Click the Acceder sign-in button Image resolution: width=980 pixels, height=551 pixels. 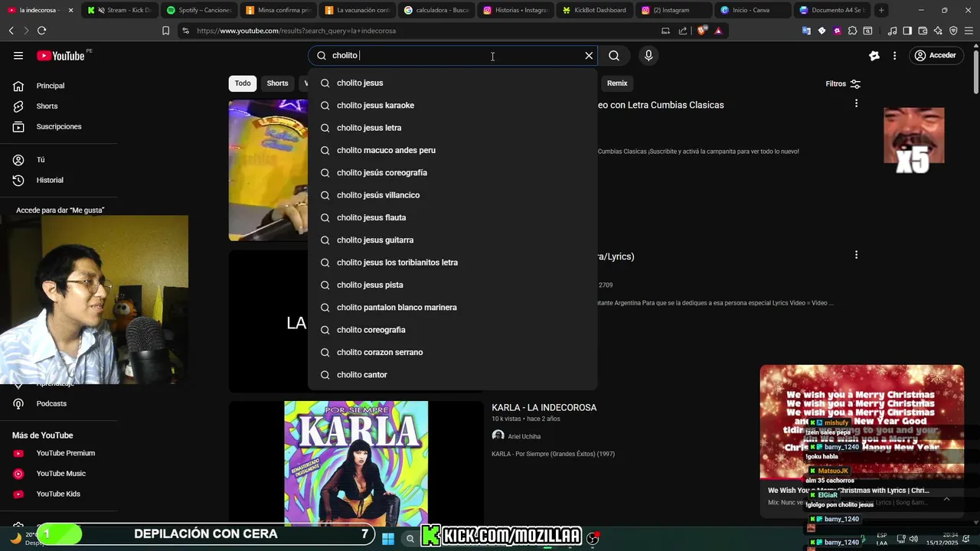pos(935,56)
